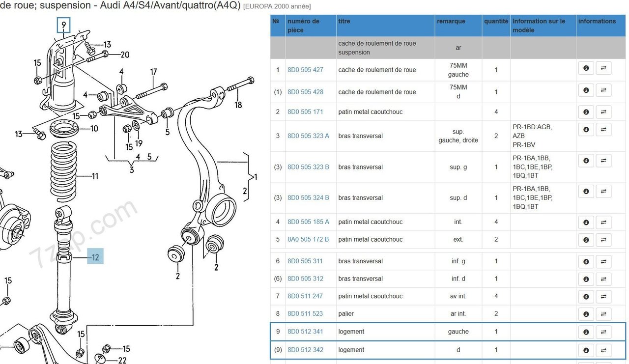Viewport: 629px width, 364px height.
Task: Select callout 11 next to coil spring
Action: point(94,176)
